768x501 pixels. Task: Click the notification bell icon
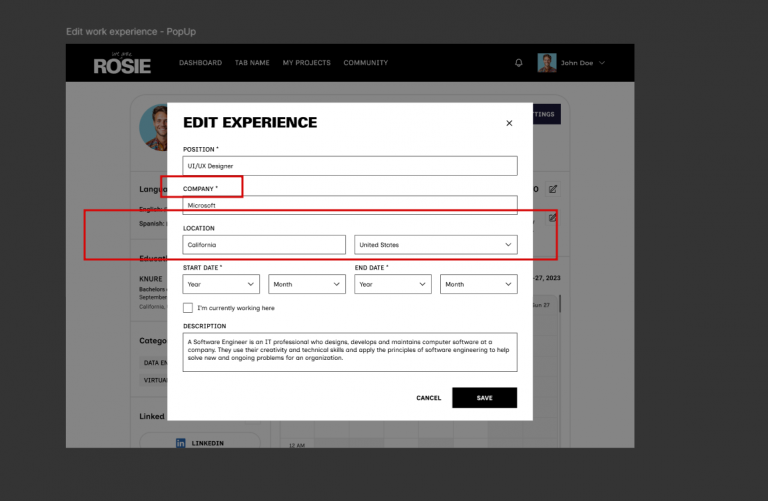tap(518, 63)
